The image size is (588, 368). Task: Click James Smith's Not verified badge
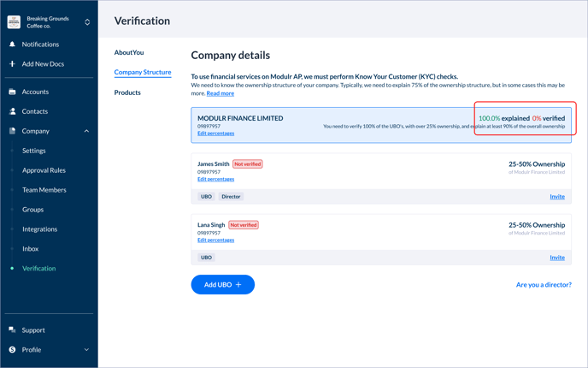pyautogui.click(x=248, y=164)
